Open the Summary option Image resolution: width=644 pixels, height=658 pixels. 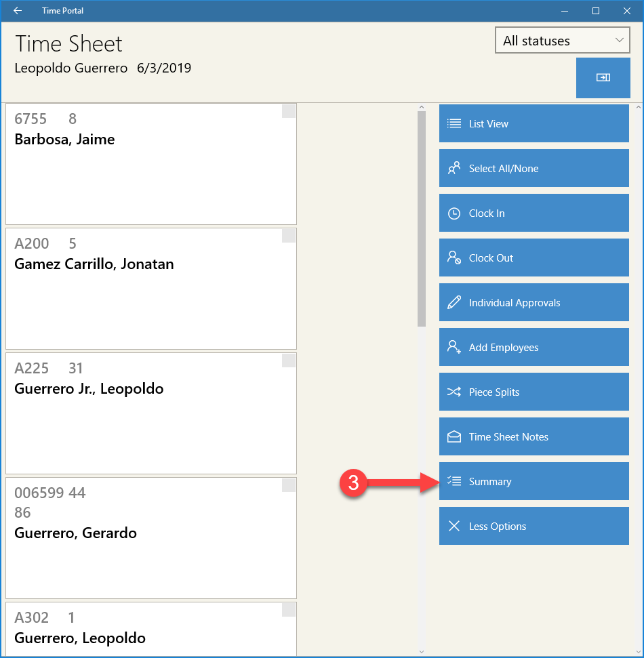click(534, 481)
